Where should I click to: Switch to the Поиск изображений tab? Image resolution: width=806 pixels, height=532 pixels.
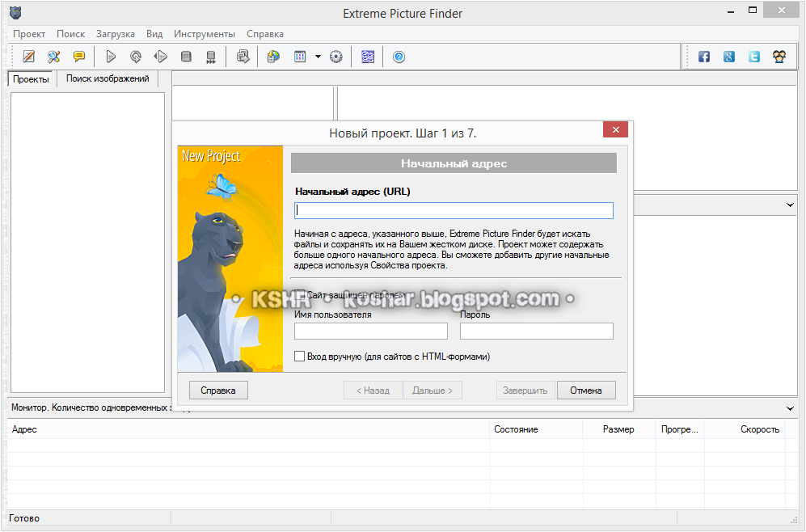[108, 78]
